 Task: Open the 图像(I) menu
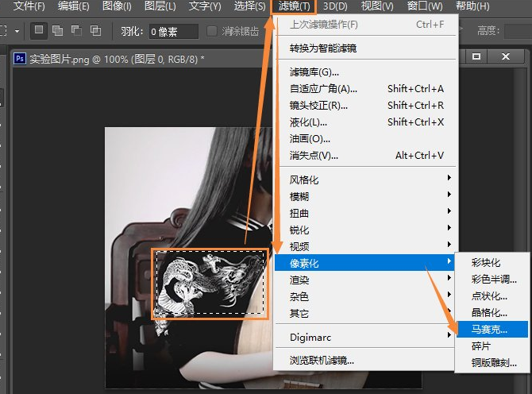[117, 6]
